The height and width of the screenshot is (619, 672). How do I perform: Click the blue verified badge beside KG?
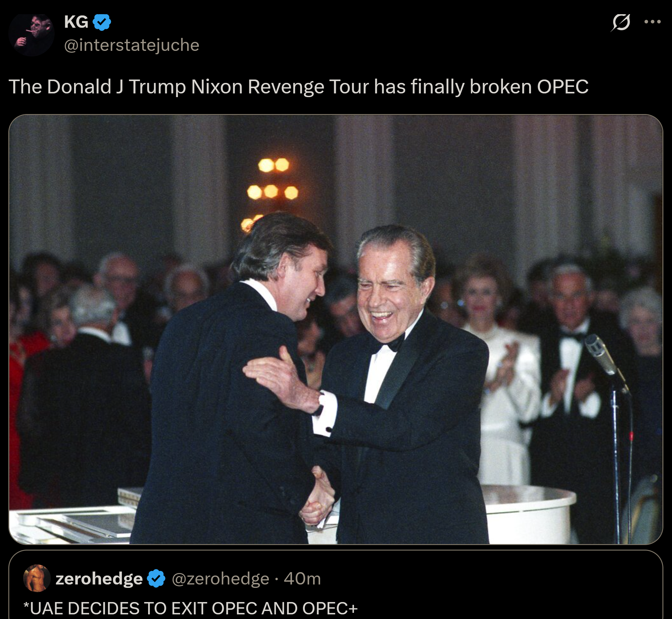tap(101, 22)
